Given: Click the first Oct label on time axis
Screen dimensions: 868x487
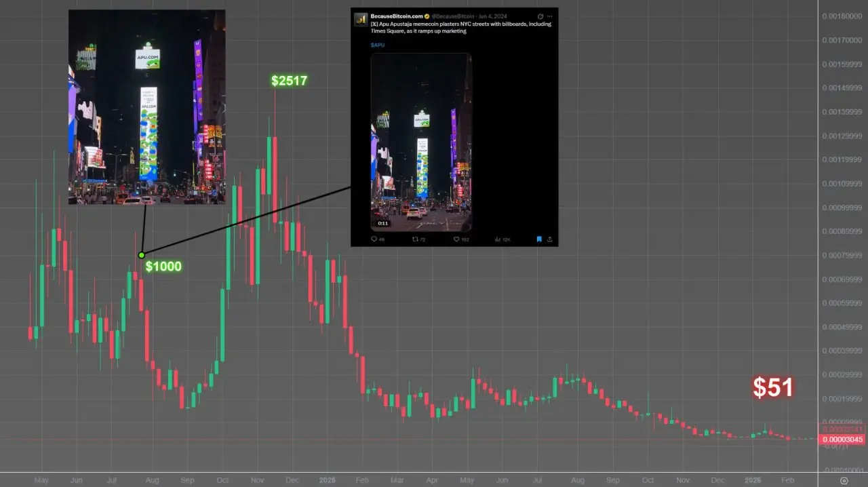Looking at the screenshot, I should coord(222,480).
